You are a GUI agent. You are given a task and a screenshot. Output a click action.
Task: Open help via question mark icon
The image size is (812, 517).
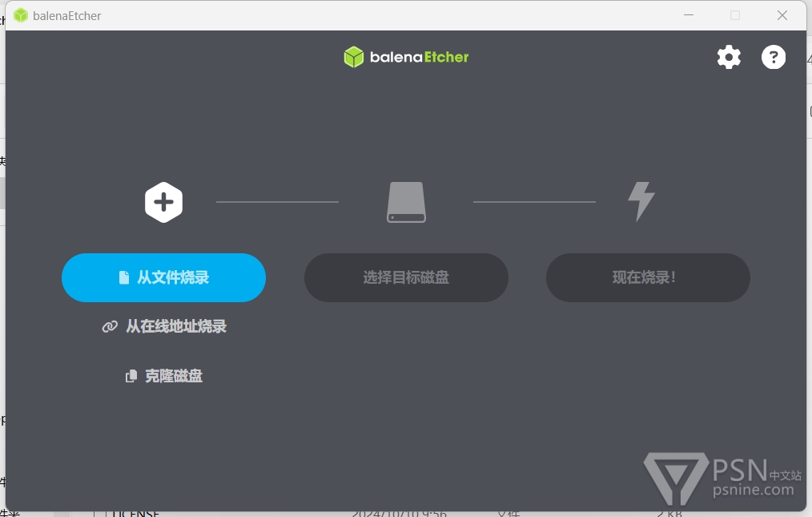[x=773, y=57]
